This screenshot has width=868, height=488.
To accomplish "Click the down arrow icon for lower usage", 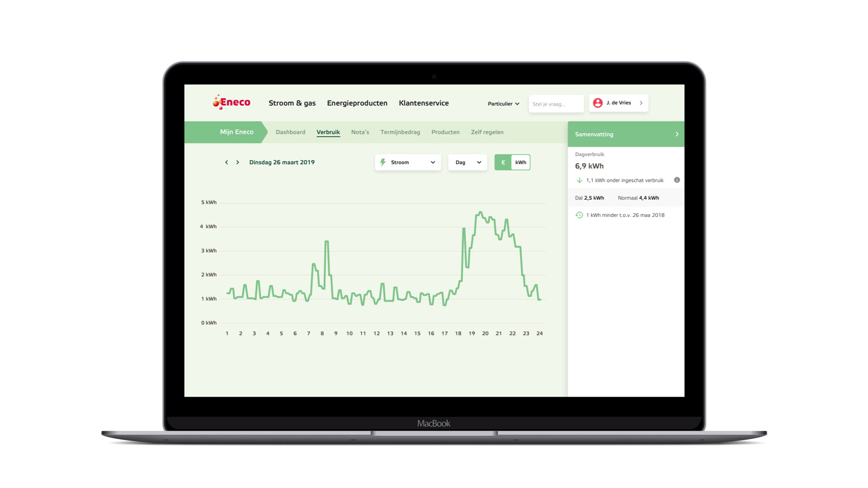I will click(579, 180).
